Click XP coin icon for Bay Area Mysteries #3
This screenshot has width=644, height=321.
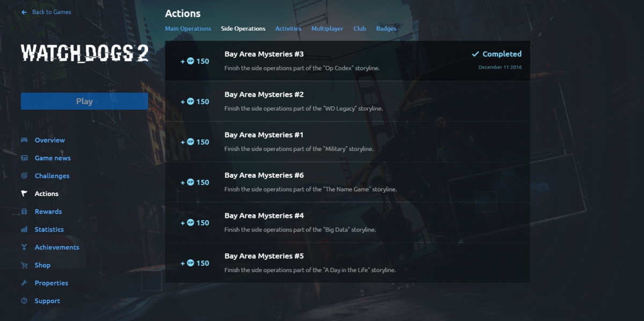(x=191, y=61)
